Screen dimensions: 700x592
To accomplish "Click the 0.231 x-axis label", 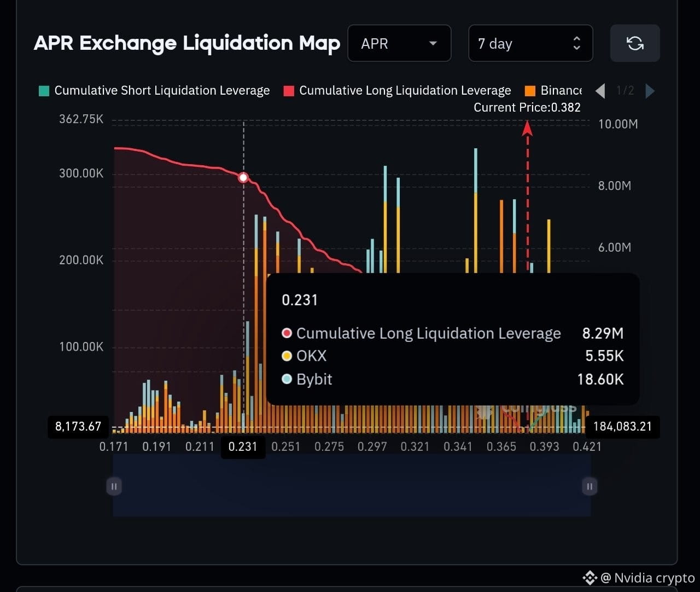I will 243,446.
